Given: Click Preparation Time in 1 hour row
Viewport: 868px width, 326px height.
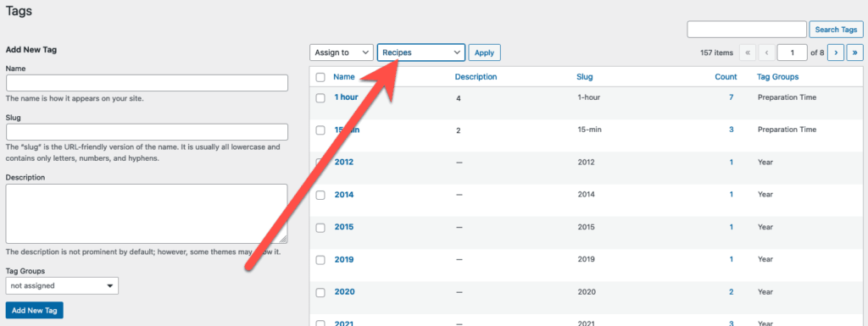Looking at the screenshot, I should pos(787,97).
